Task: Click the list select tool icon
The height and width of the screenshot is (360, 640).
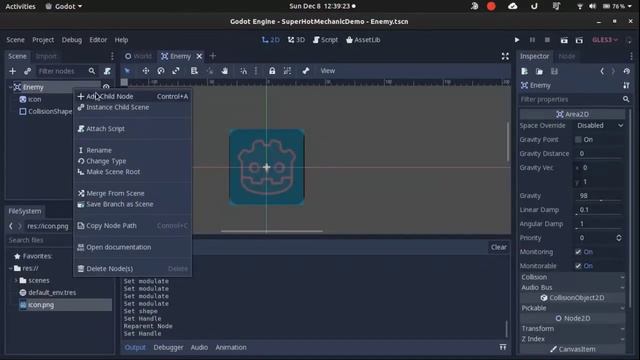Action: (194, 71)
